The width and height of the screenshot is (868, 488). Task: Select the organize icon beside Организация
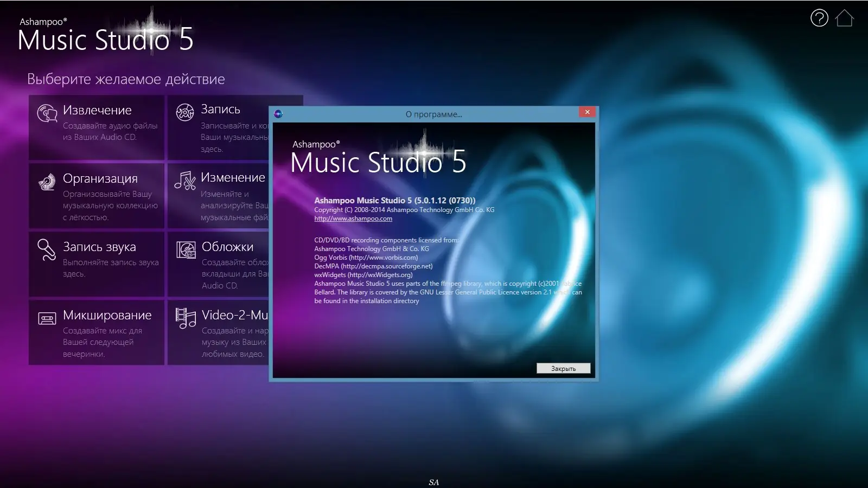tap(48, 182)
